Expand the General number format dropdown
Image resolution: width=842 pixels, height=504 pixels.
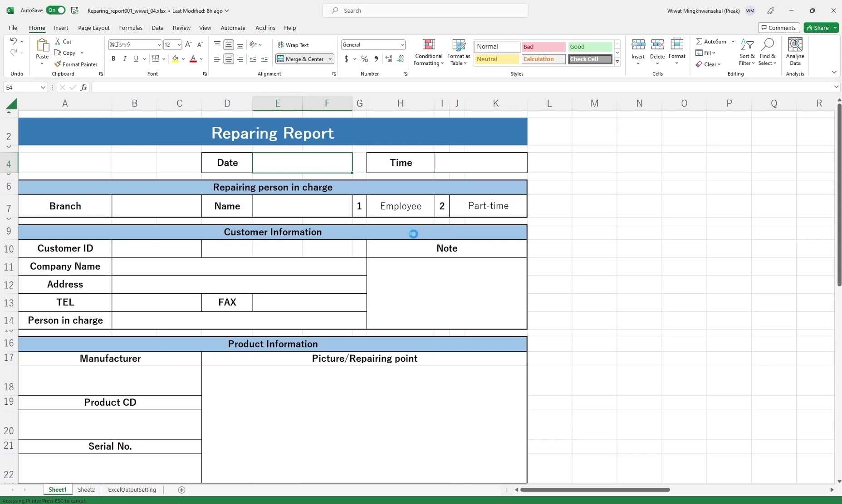click(402, 45)
